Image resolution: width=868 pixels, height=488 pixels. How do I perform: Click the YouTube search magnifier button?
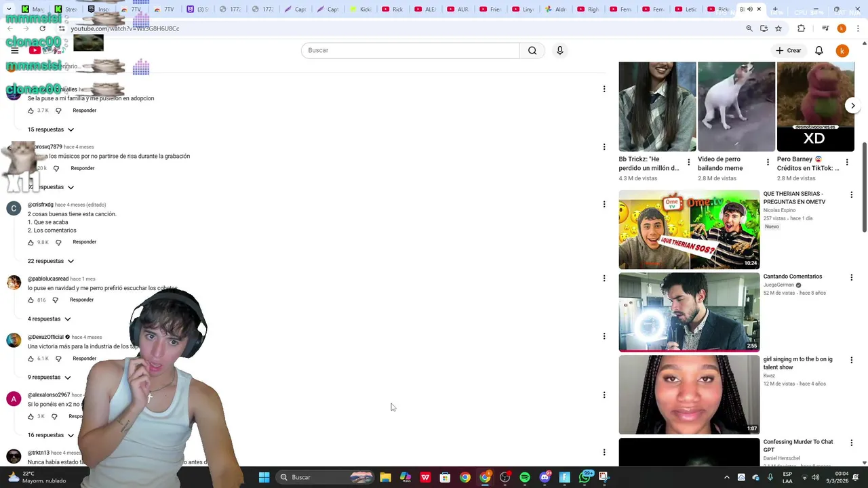click(x=532, y=50)
